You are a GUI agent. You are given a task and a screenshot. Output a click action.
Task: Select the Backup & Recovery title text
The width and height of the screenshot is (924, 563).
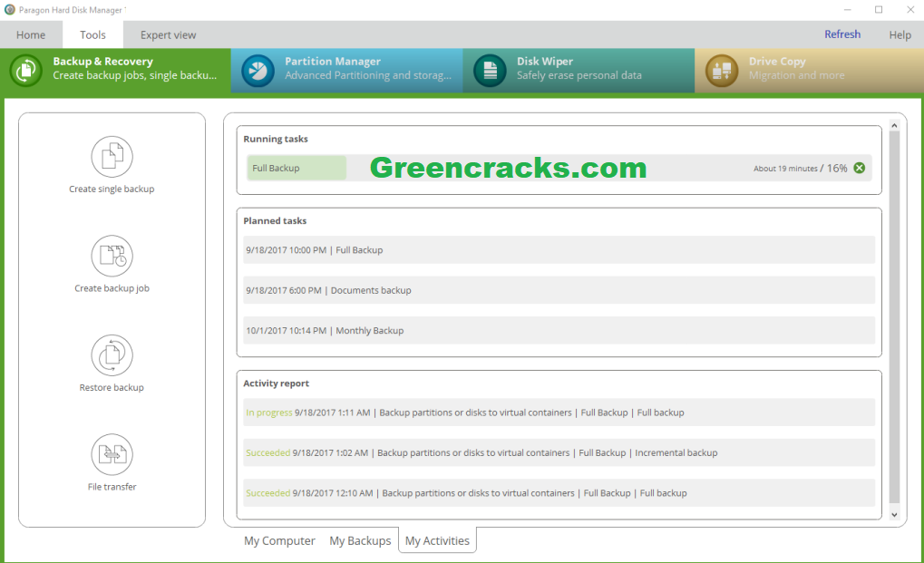pyautogui.click(x=102, y=62)
